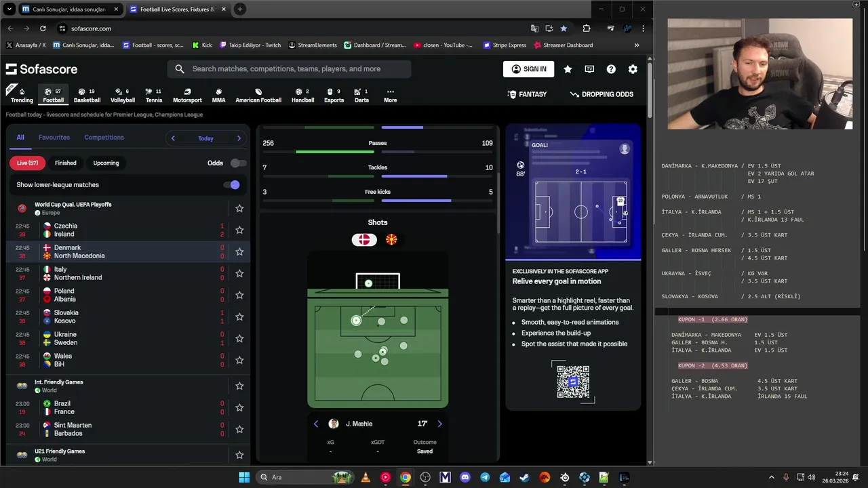The image size is (868, 488).
Task: Click the TV schedule icon in header
Action: [x=589, y=69]
